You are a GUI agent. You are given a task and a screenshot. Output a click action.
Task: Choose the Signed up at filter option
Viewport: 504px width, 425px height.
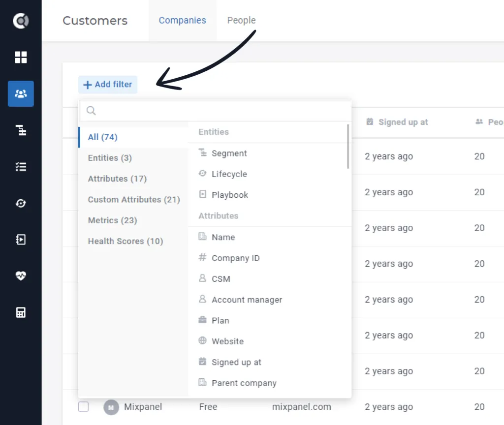pos(270,363)
